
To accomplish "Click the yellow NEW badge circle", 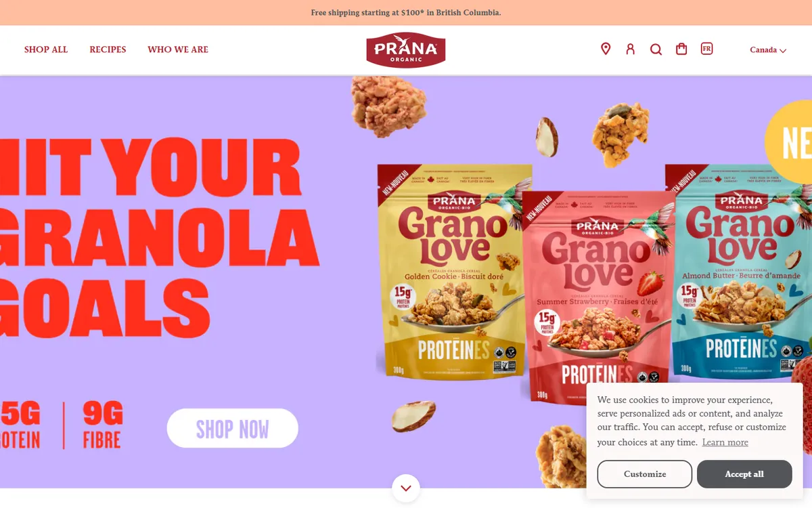I will (790, 142).
